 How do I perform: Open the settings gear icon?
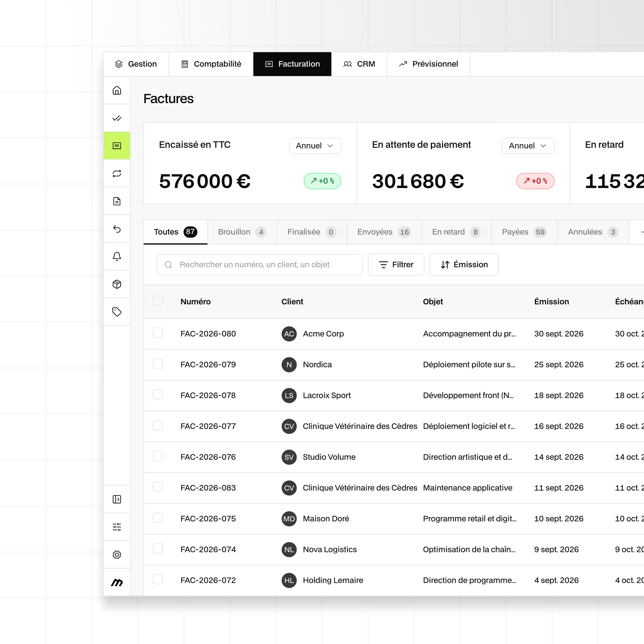(x=117, y=554)
